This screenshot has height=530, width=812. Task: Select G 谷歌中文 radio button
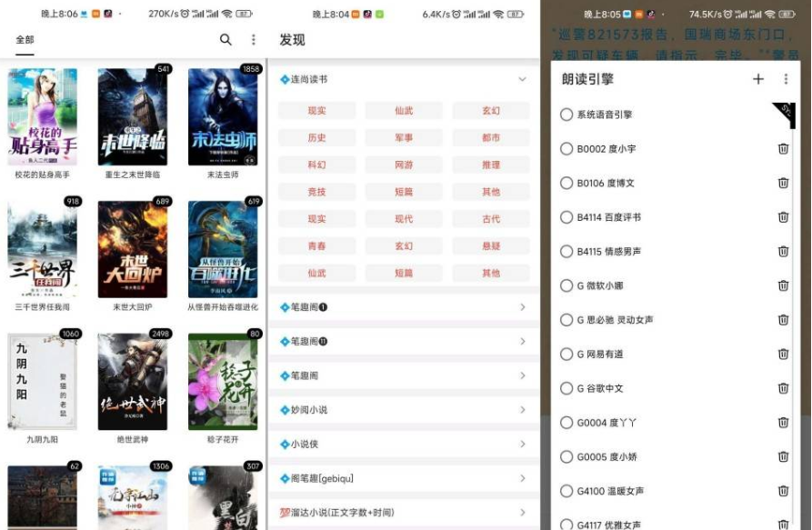(x=566, y=388)
